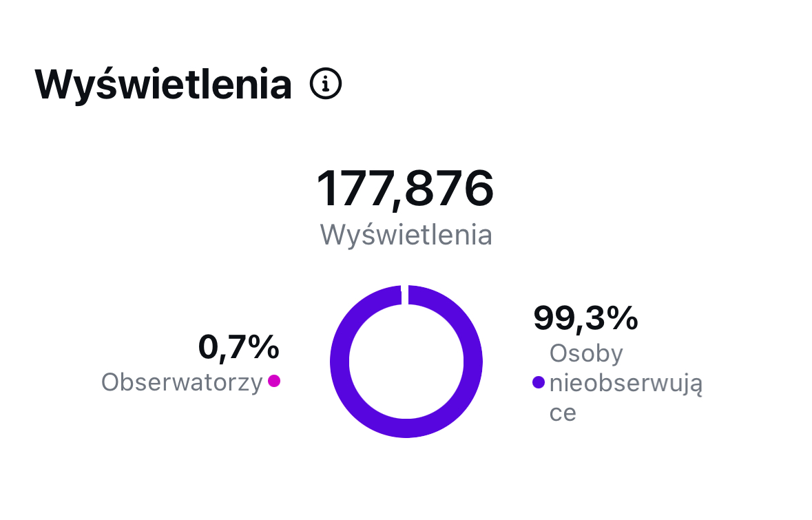This screenshot has height=520, width=812.
Task: Click the purple nieobserwujące legend dot
Action: [539, 382]
